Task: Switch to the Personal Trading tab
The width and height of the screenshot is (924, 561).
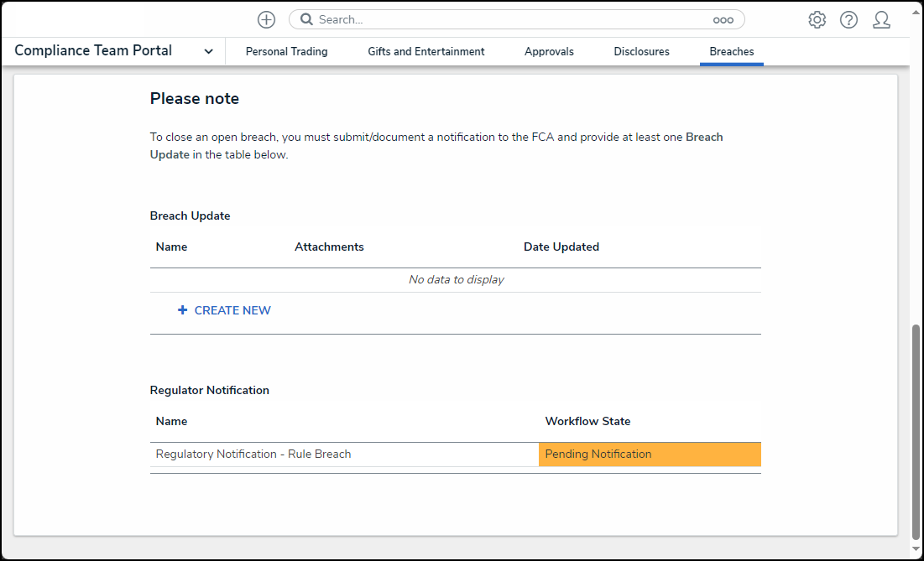Action: 286,51
